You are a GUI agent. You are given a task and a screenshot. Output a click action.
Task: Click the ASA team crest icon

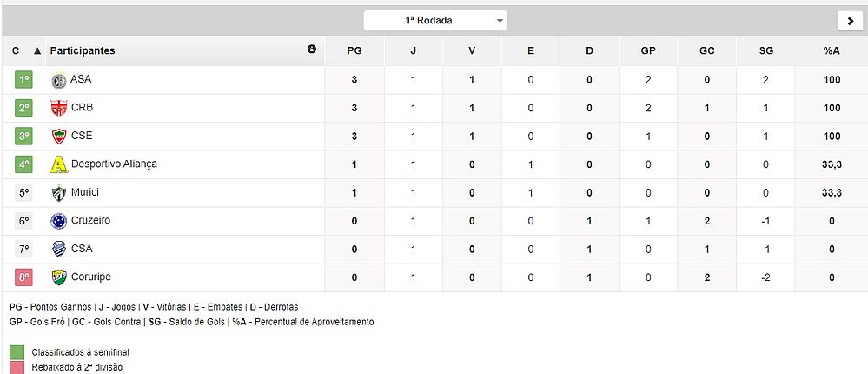59,80
